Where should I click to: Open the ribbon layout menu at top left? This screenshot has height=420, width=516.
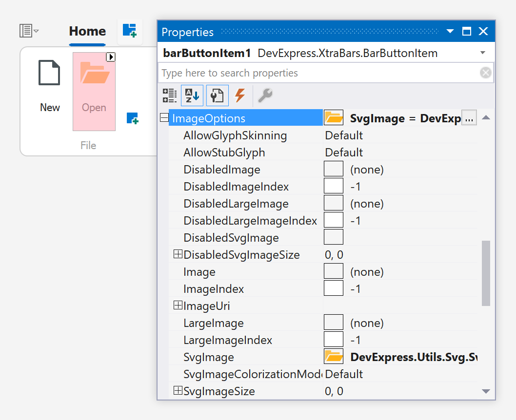pyautogui.click(x=29, y=31)
